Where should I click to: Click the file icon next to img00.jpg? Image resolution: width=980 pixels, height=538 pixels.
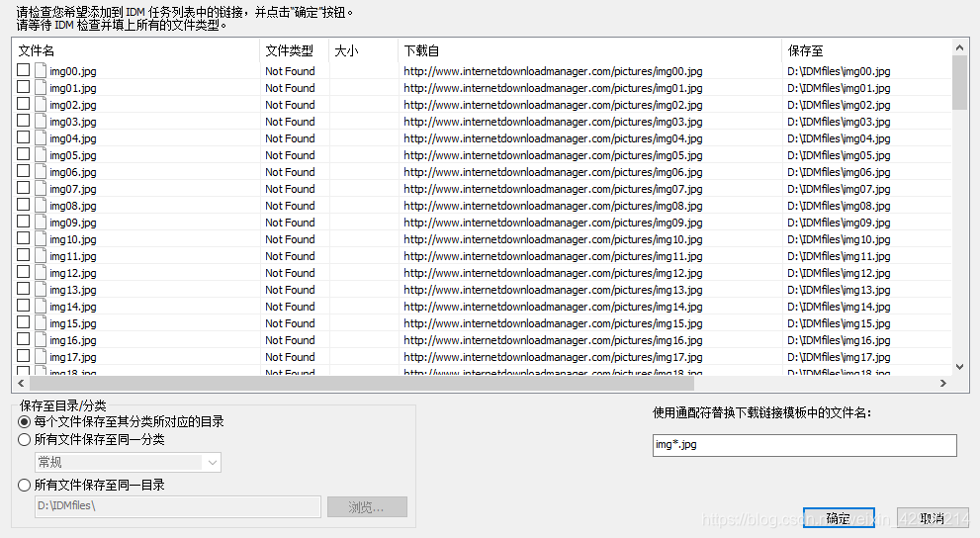(x=41, y=70)
